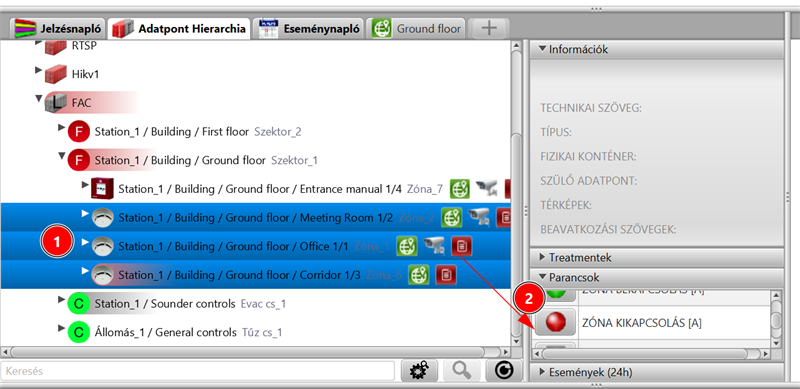Viewport: 800px width, 389px height.
Task: Click the Hikv1 red container icon
Action: click(x=56, y=75)
